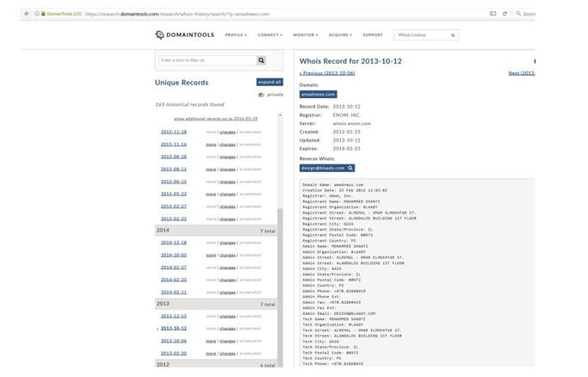Click the Registrar value ENOM, INC.
Image resolution: width=588 pixels, height=377 pixels.
pos(346,115)
